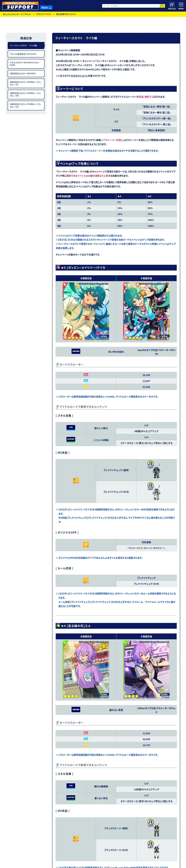Click the Pf parameter badge beside 43,546

coord(86,387)
